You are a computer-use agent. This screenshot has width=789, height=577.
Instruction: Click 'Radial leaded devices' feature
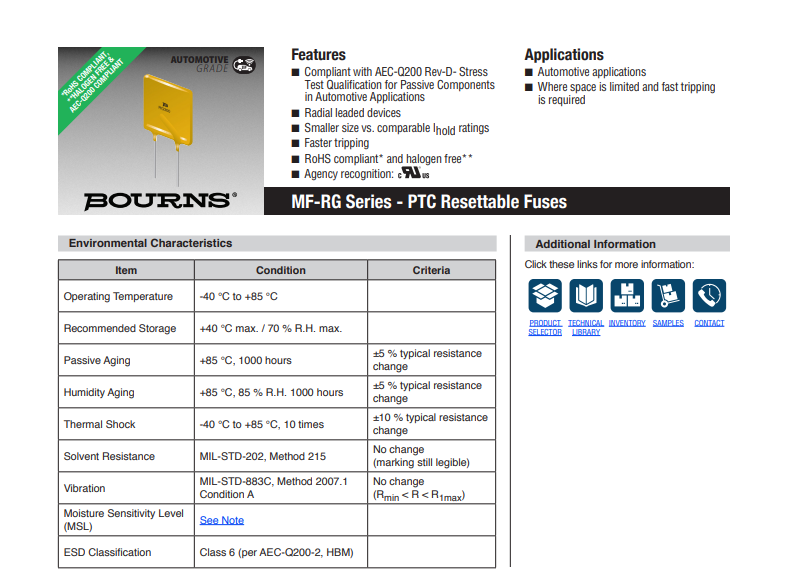click(x=352, y=113)
